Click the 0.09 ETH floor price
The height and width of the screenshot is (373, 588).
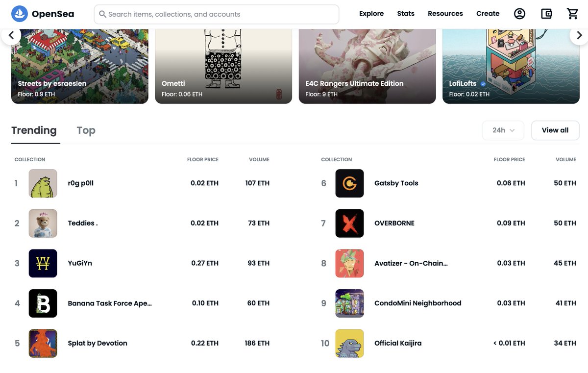coord(511,224)
